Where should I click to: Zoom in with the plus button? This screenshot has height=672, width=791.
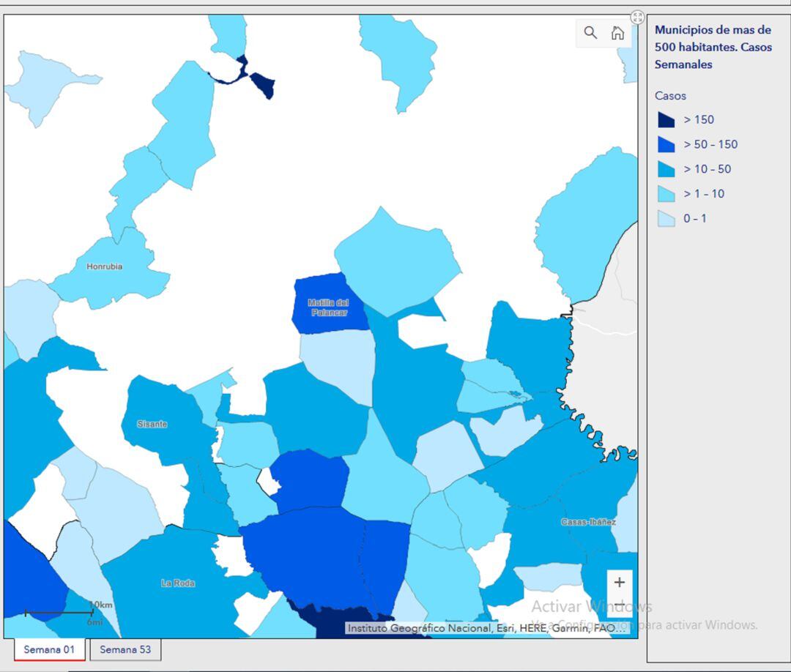click(620, 582)
